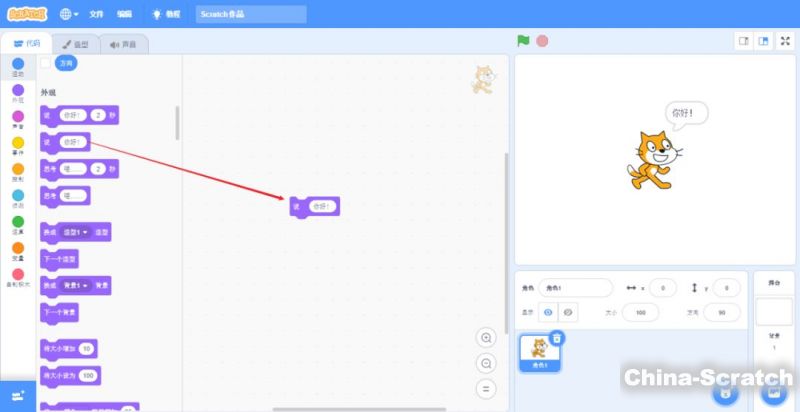Switch to small stage layout
This screenshot has width=800, height=412.
(x=743, y=41)
